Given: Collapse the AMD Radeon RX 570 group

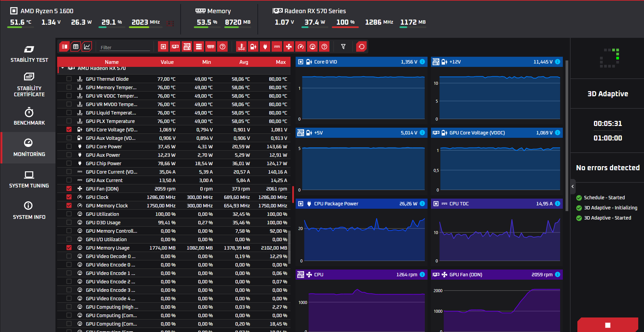Looking at the screenshot, I should [x=63, y=68].
